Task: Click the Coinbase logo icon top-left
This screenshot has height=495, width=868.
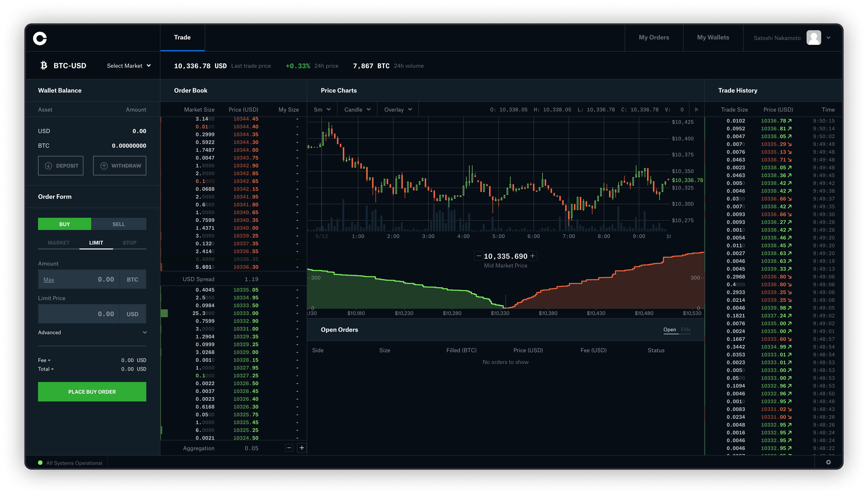Action: (x=40, y=38)
